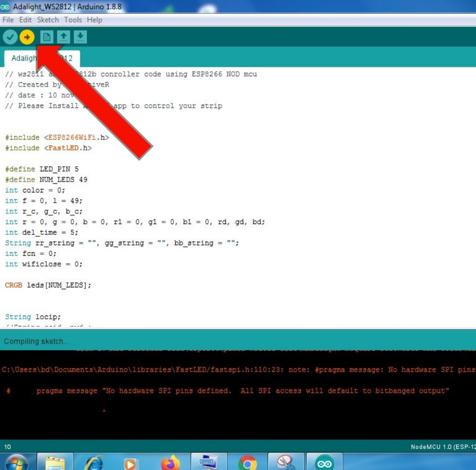The width and height of the screenshot is (476, 470).
Task: Click the 'int color = 0;' line
Action: coord(35,190)
